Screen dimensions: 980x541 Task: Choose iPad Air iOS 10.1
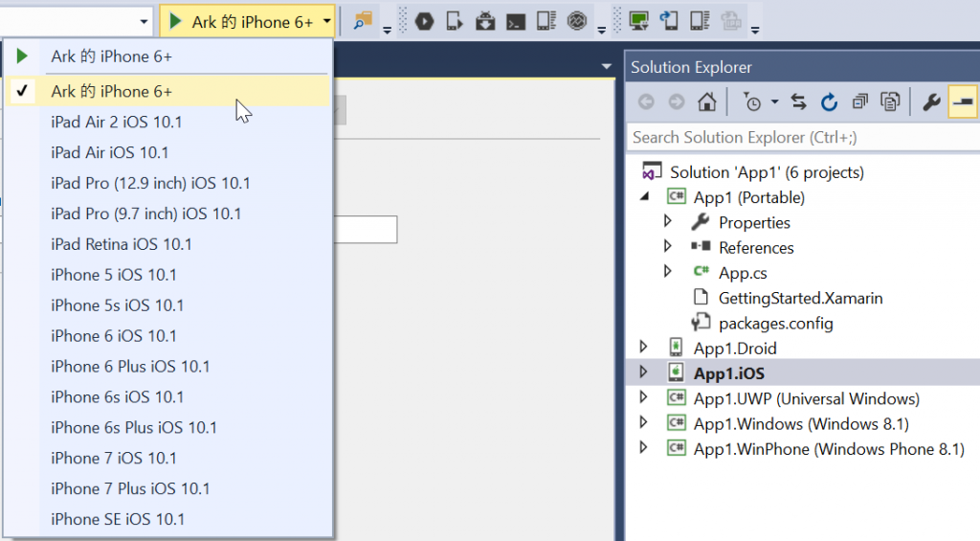pos(168,152)
